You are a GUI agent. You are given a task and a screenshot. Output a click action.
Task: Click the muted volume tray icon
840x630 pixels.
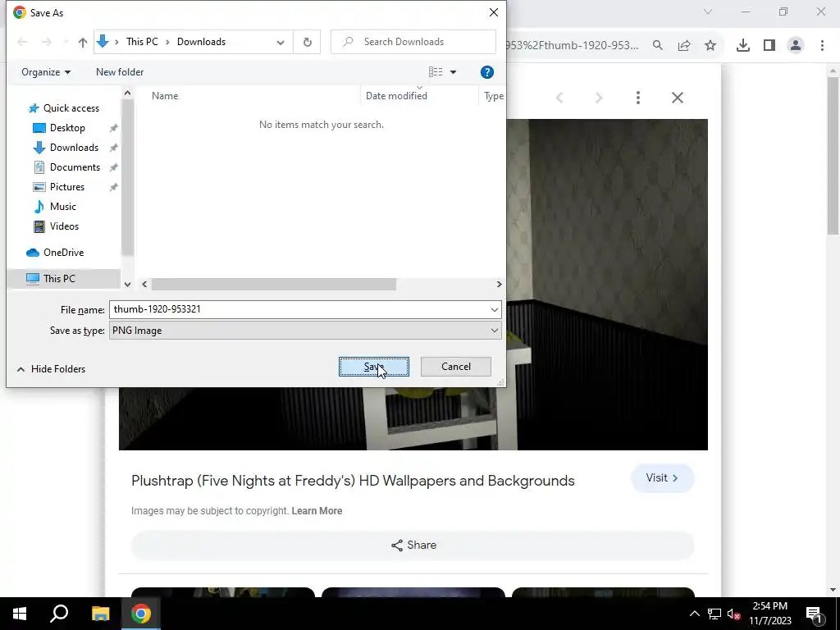tap(734, 614)
